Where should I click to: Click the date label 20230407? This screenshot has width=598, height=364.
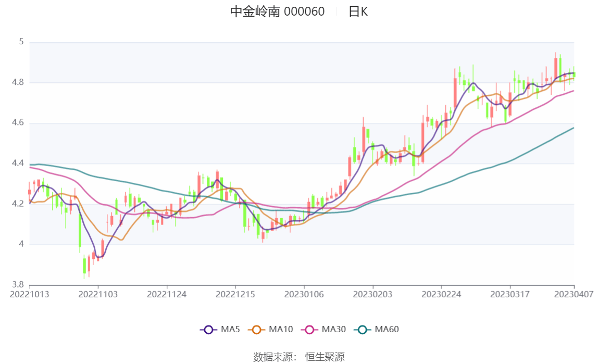[x=574, y=295]
